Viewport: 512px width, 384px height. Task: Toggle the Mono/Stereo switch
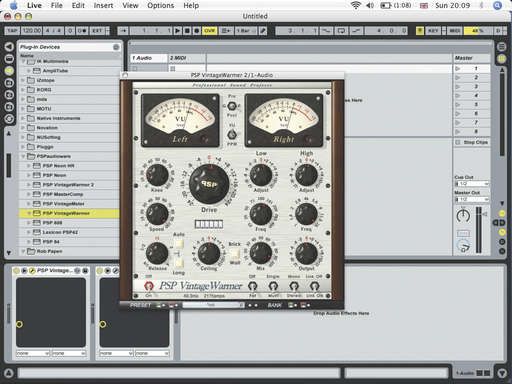[x=294, y=286]
